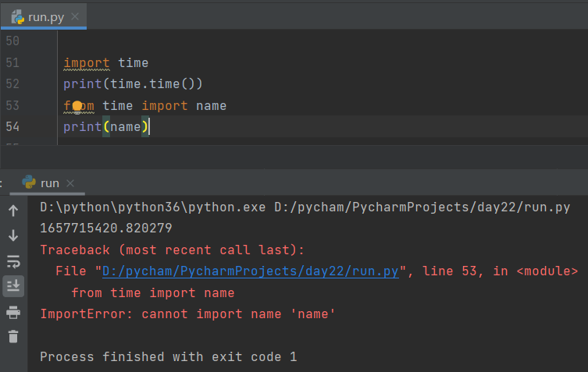
Task: Click the ImportError message in console
Action: pos(187,314)
